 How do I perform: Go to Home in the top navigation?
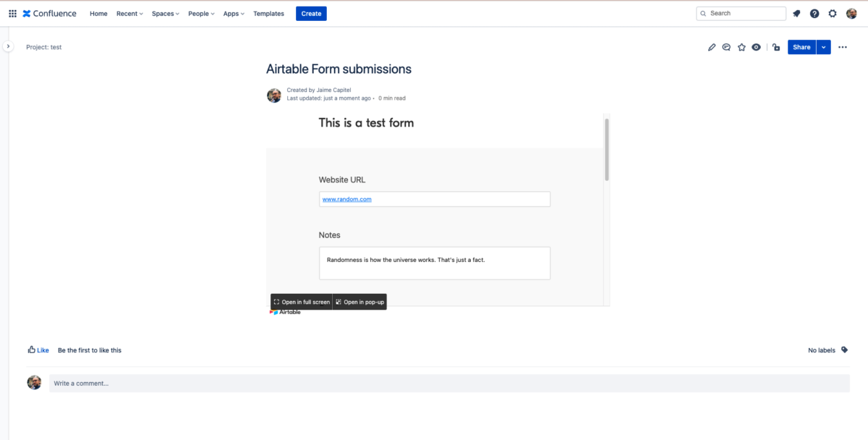(98, 14)
